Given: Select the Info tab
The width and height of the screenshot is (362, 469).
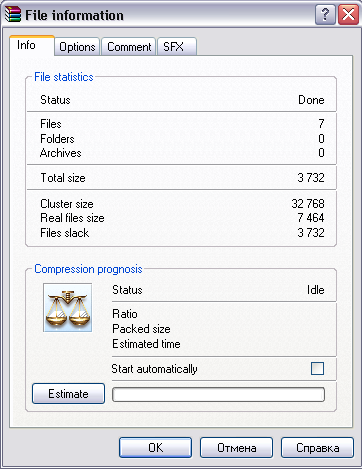Looking at the screenshot, I should coord(32,45).
